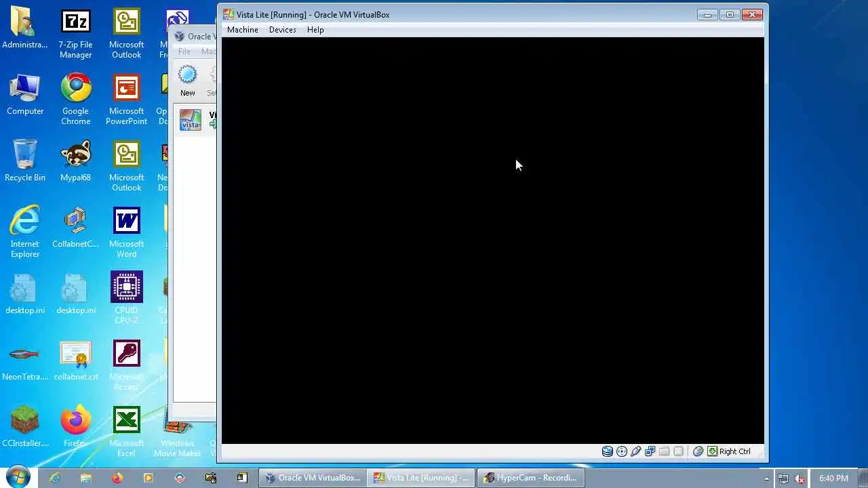Launch Internet Explorer from taskbar

click(x=55, y=478)
